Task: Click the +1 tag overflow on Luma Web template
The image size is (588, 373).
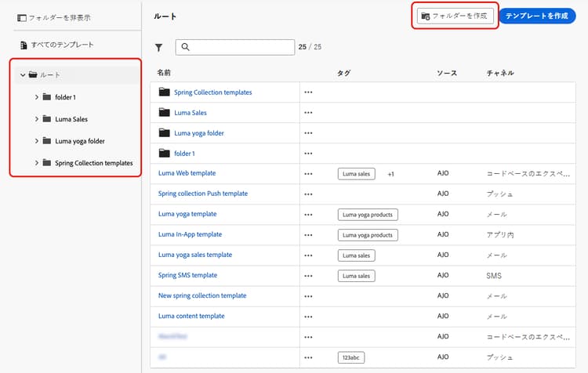Action: [390, 174]
